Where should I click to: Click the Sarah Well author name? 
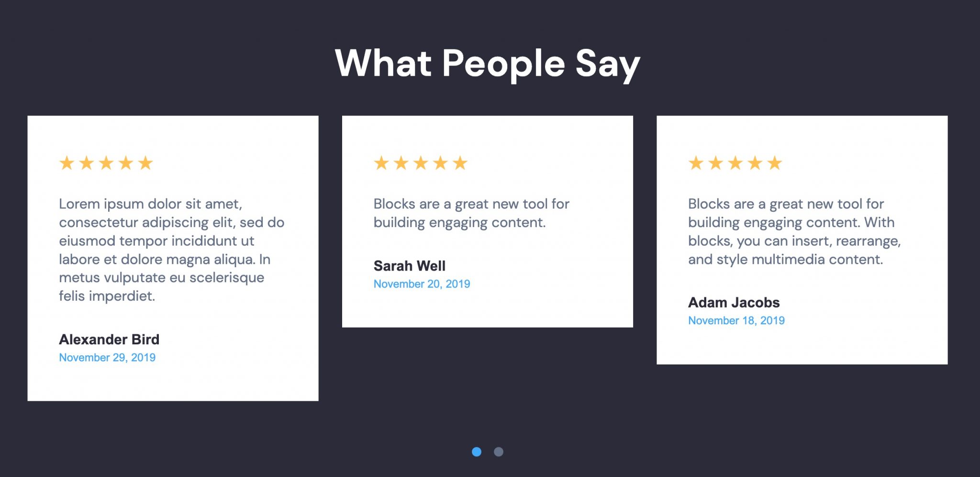[x=409, y=266]
